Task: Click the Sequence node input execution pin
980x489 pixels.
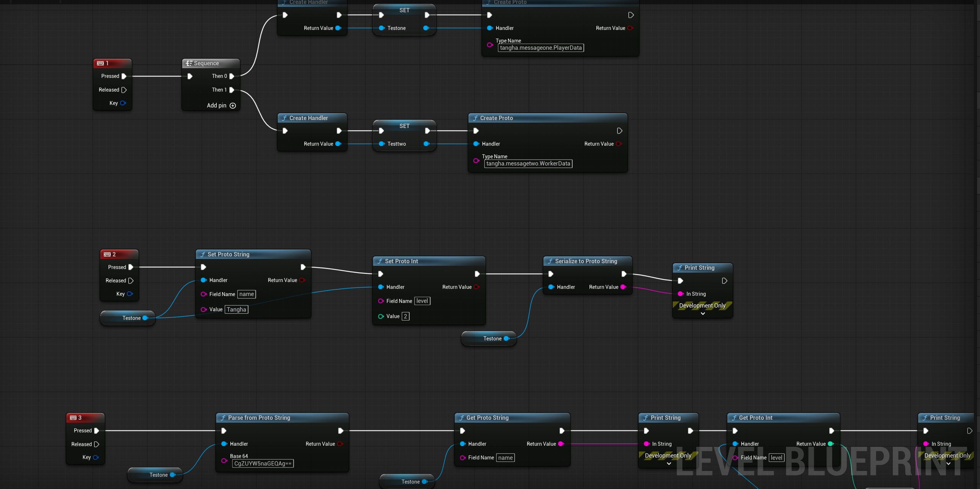Action: pyautogui.click(x=190, y=76)
